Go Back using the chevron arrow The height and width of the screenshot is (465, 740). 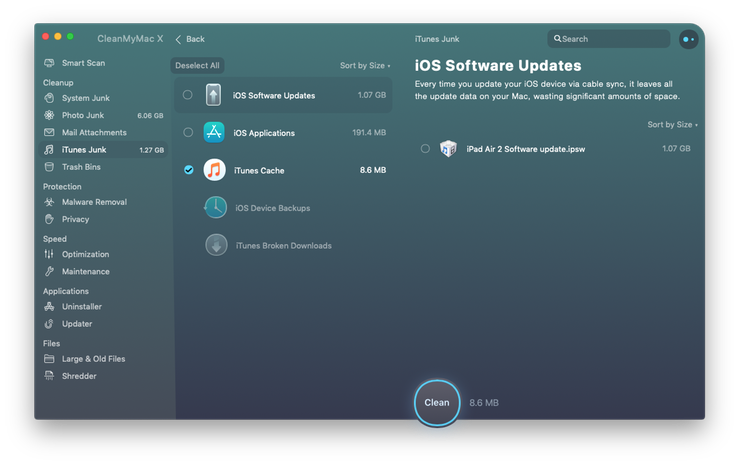[x=178, y=39]
